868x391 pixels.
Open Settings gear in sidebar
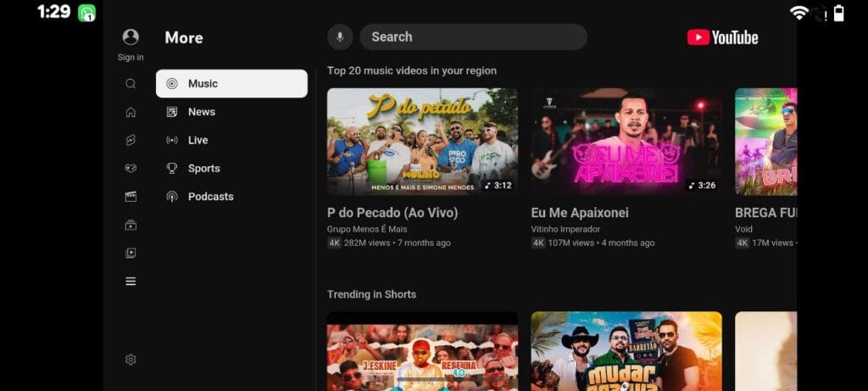click(131, 360)
